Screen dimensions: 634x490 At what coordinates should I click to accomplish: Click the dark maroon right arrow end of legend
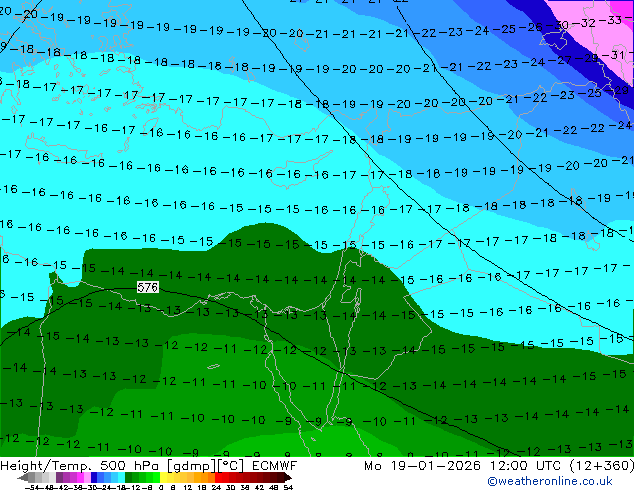[287, 478]
